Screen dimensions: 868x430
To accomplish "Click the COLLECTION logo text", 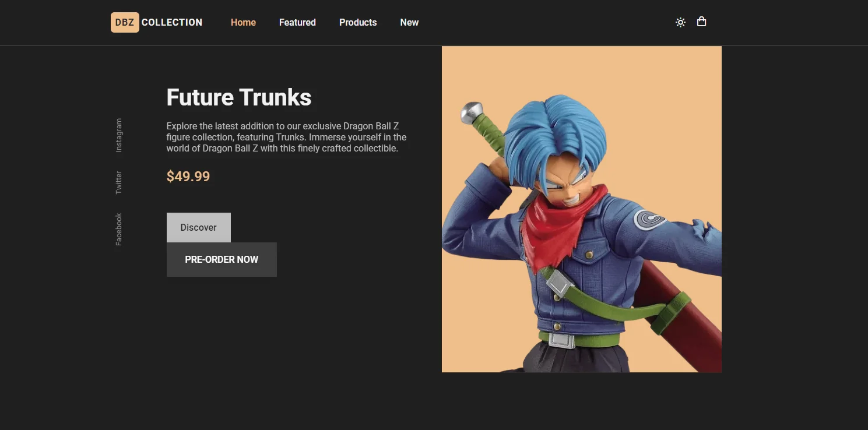I will point(172,22).
